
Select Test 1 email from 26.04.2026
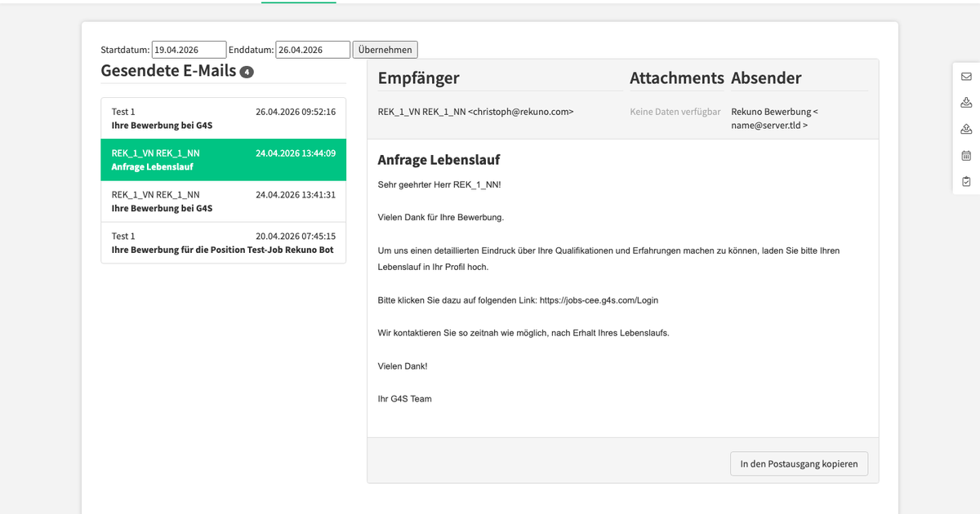tap(223, 118)
